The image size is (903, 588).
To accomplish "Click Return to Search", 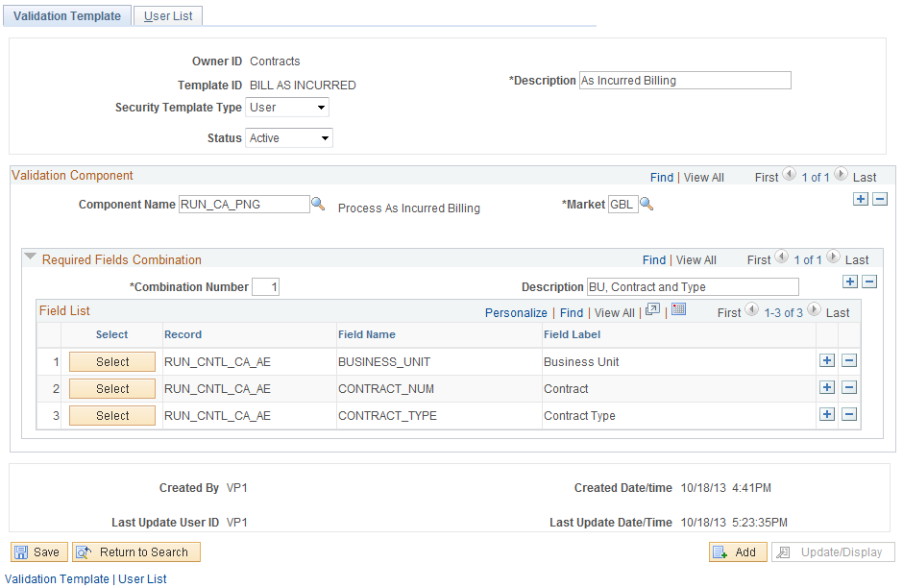I will [135, 551].
